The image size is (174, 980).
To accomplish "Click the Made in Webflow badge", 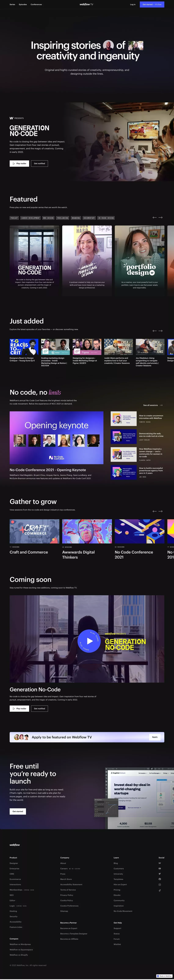I will tap(164, 976).
